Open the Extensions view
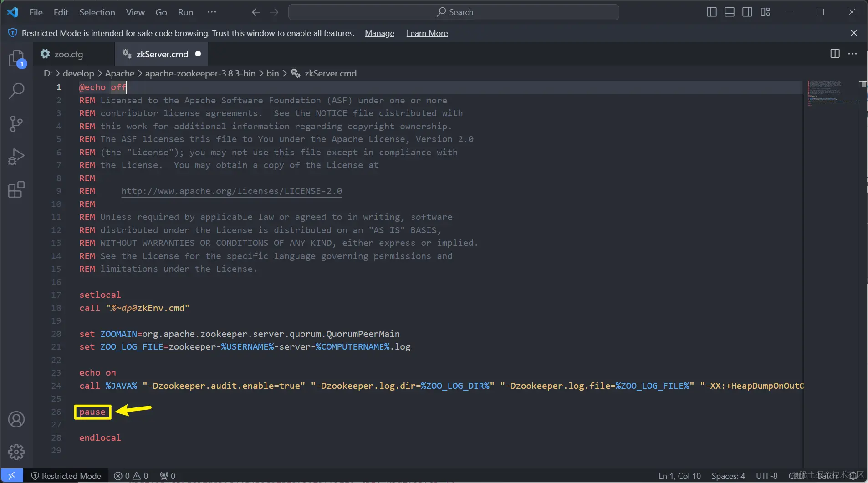 pos(16,189)
